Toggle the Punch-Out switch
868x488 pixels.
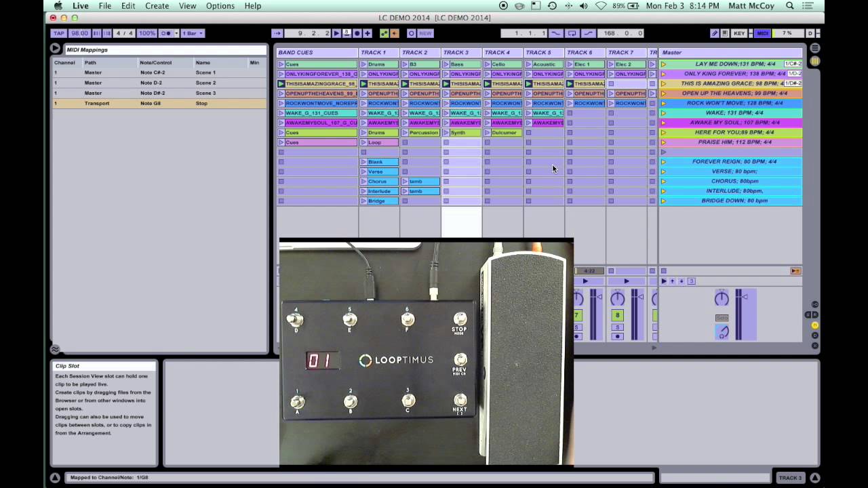click(x=587, y=33)
